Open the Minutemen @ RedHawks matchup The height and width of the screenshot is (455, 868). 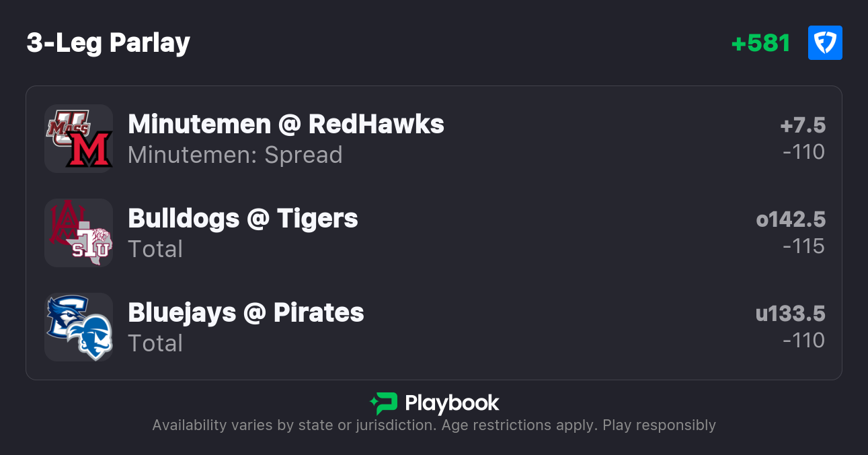[286, 124]
